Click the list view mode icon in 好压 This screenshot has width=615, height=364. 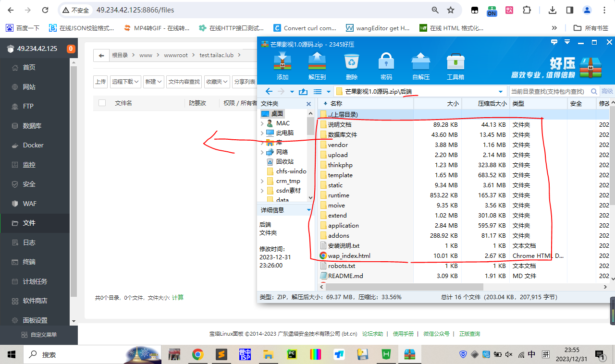pyautogui.click(x=317, y=91)
